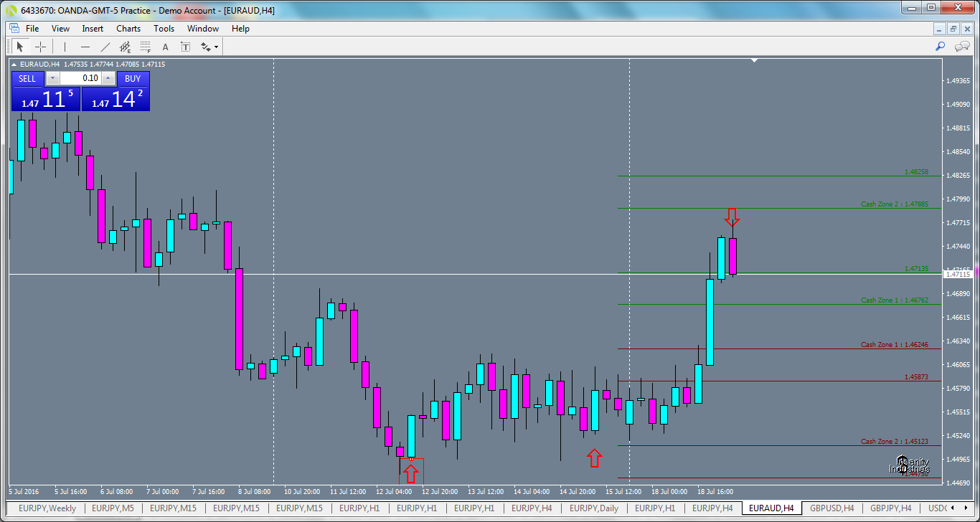Viewport: 980px width, 522px height.
Task: Increase volume with the up stepper arrow
Action: (x=108, y=78)
